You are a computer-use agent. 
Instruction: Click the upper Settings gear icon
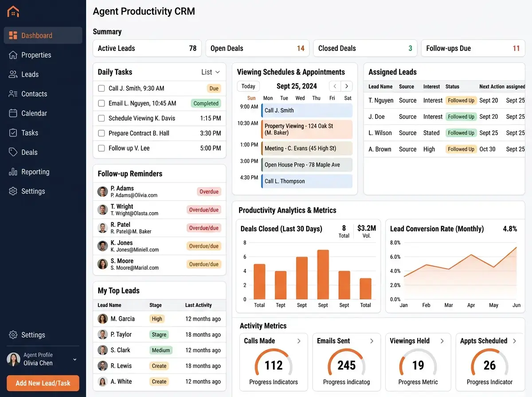tap(13, 191)
